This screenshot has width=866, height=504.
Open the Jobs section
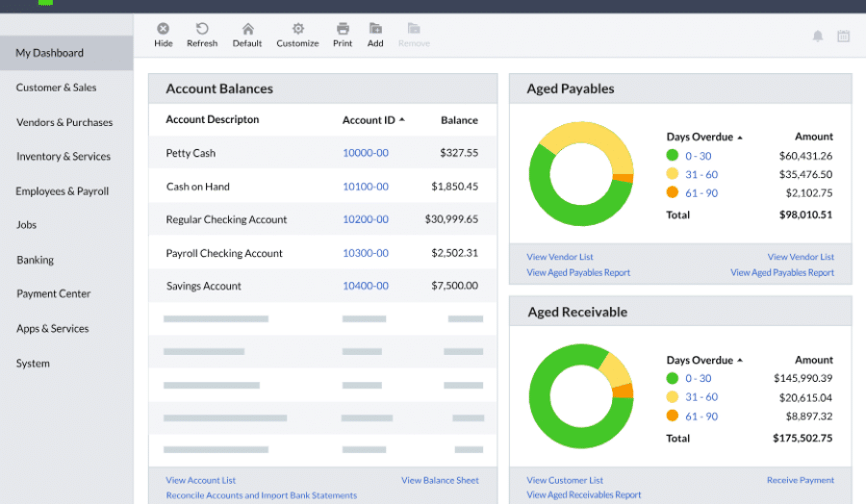26,225
